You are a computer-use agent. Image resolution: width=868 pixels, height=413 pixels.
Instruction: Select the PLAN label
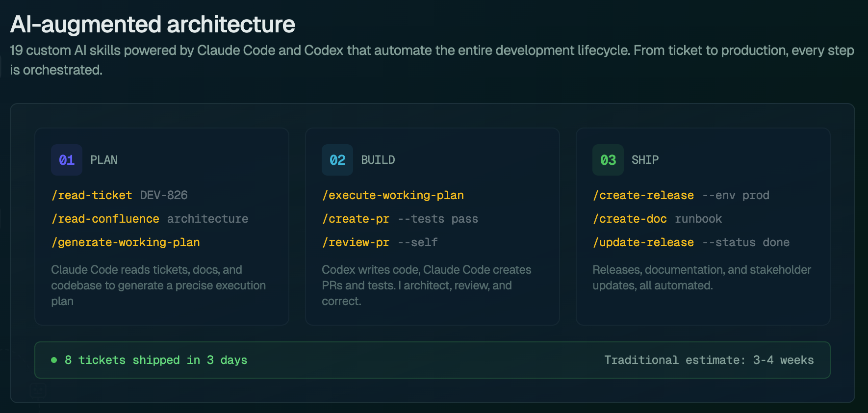pyautogui.click(x=104, y=160)
